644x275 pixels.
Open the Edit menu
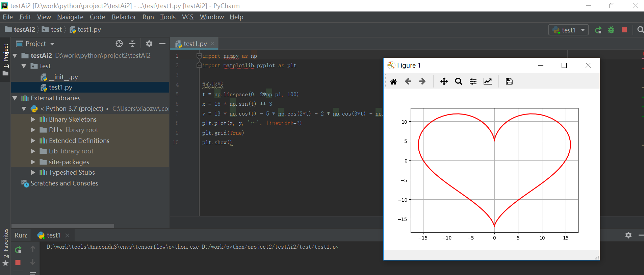(25, 17)
